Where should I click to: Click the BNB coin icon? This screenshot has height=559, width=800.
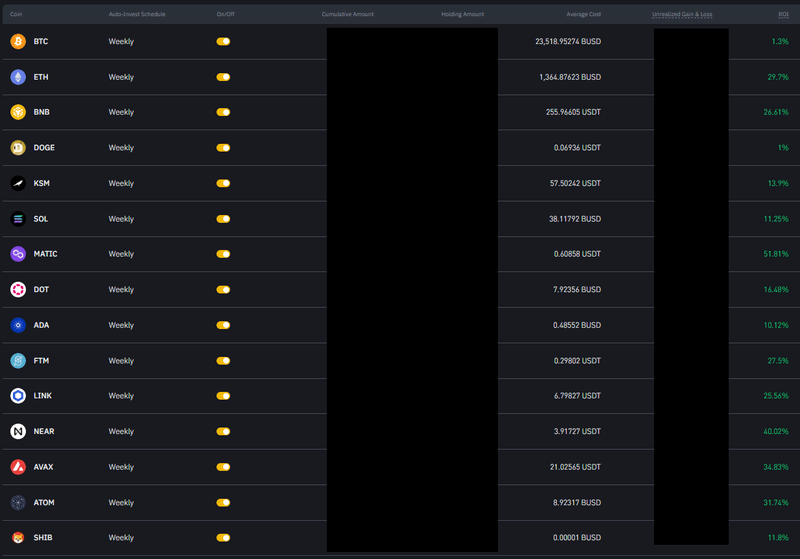point(18,112)
